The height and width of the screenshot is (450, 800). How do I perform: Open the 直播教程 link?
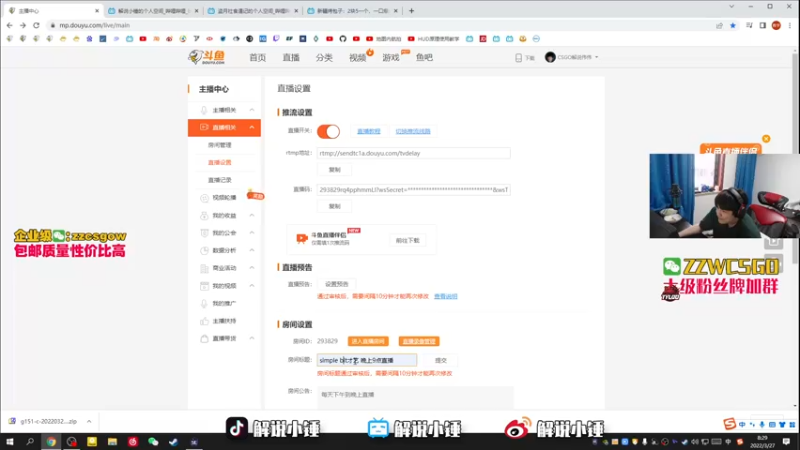point(369,131)
